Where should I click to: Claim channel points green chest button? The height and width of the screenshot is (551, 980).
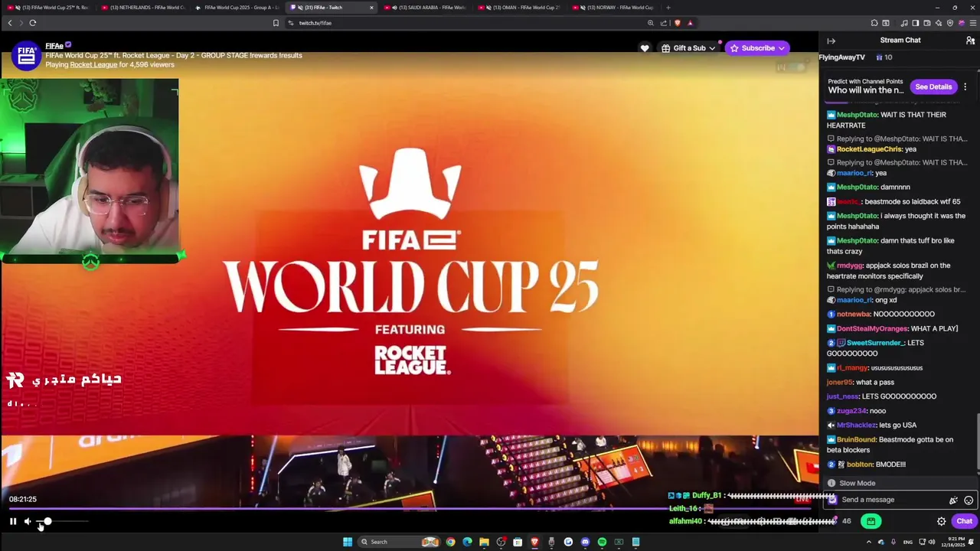click(x=871, y=521)
